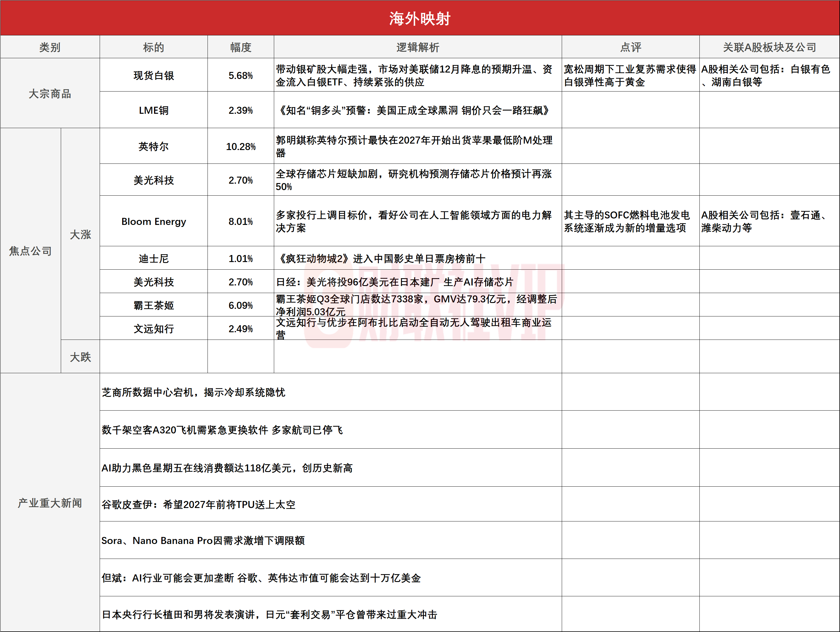Select the 霸王茶姬 cell

point(153,305)
